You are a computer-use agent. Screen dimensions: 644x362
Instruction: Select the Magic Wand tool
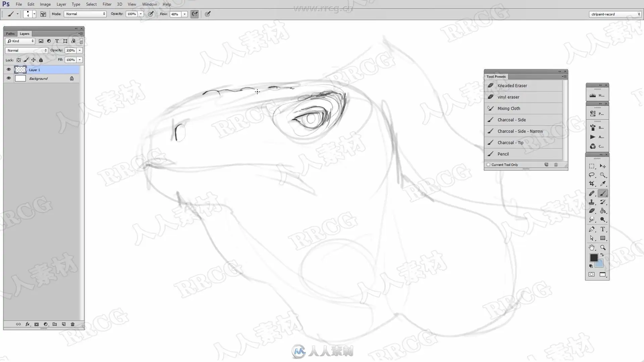coord(603,175)
